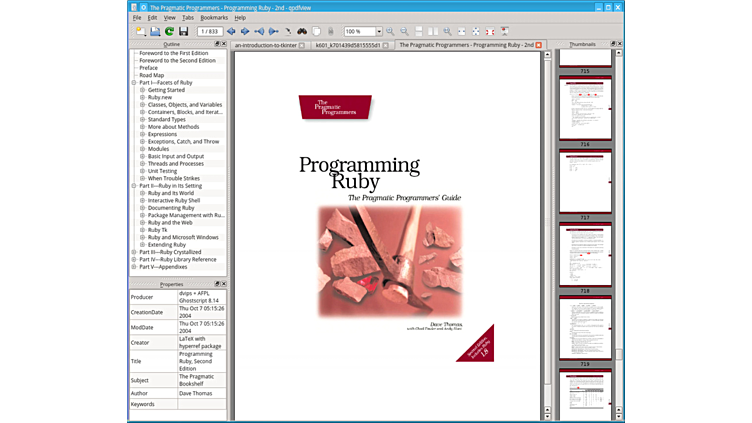This screenshot has width=752, height=423.
Task: Float the Properties panel
Action: [217, 284]
